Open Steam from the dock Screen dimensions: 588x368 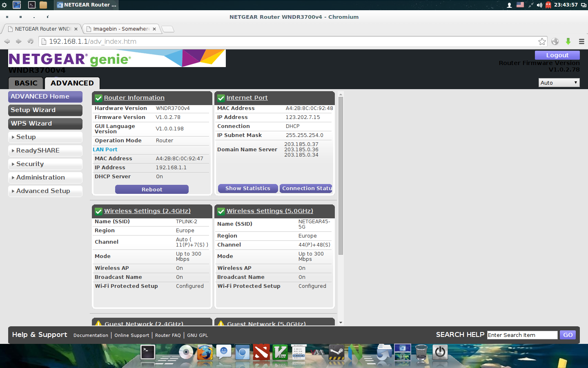336,352
